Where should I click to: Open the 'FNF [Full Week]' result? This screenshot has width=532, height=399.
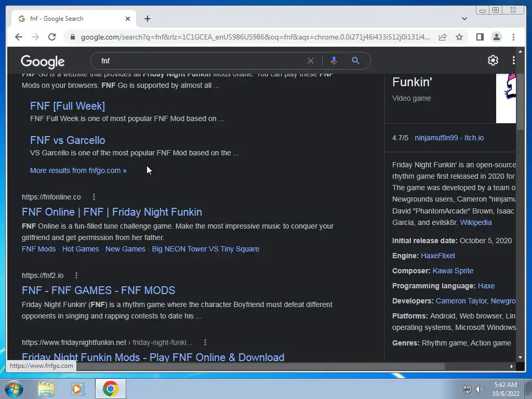pos(68,106)
